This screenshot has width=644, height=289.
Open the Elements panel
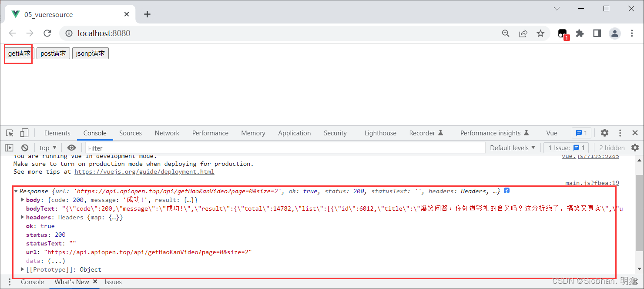[57, 133]
